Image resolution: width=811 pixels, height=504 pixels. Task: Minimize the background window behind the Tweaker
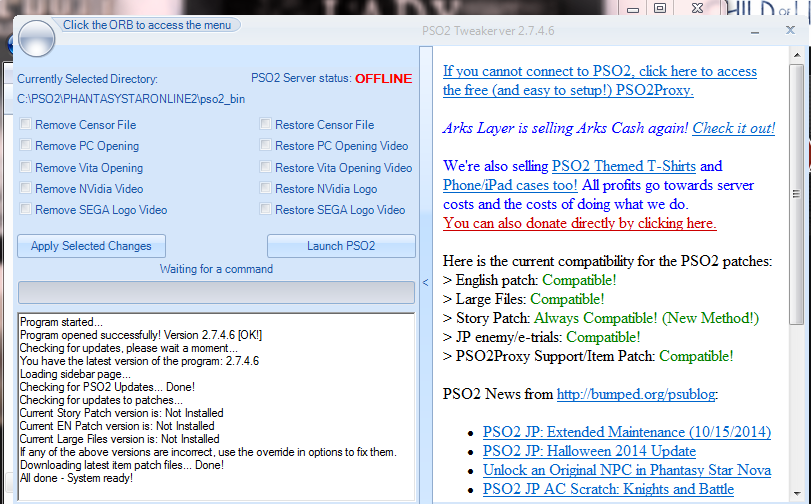[633, 9]
